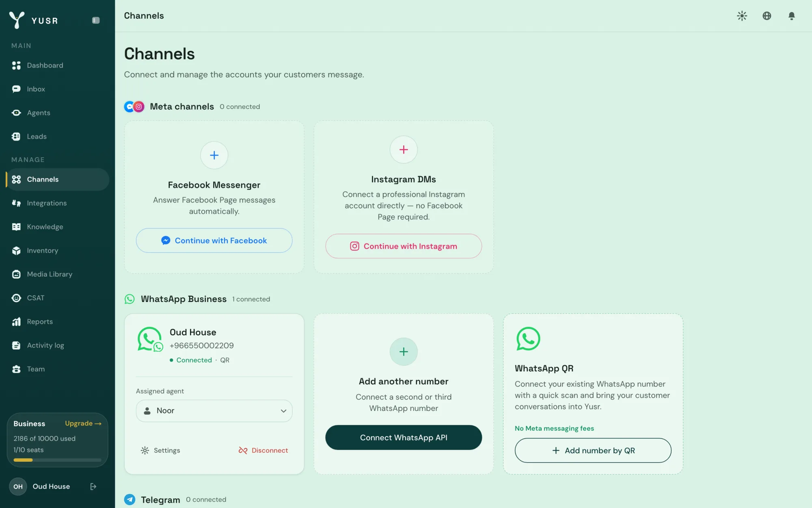
Task: Click the logout icon beside Oud House
Action: click(93, 486)
